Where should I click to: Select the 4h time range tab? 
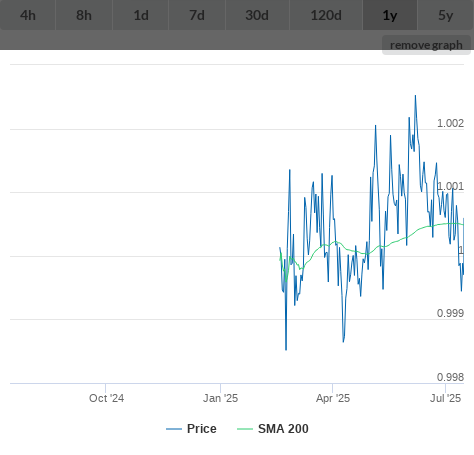coord(28,15)
